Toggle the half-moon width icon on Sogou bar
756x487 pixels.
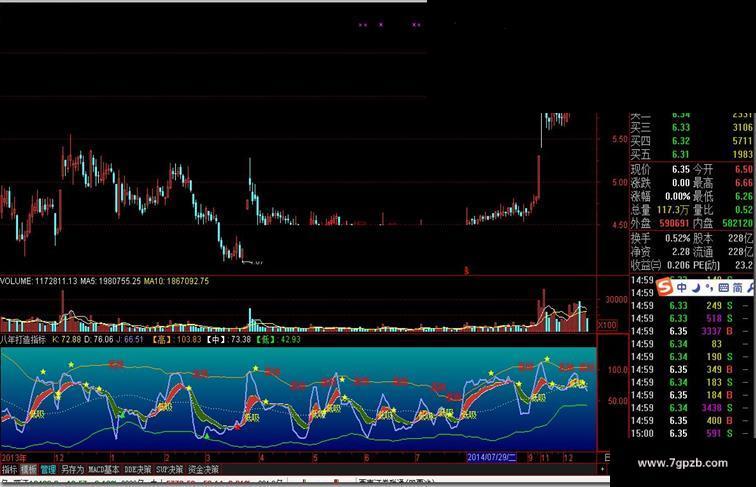[x=696, y=288]
